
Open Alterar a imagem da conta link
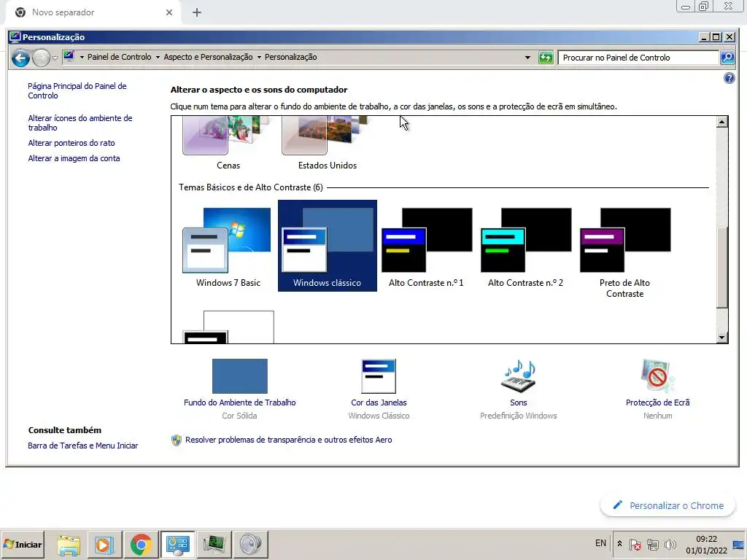tap(74, 158)
